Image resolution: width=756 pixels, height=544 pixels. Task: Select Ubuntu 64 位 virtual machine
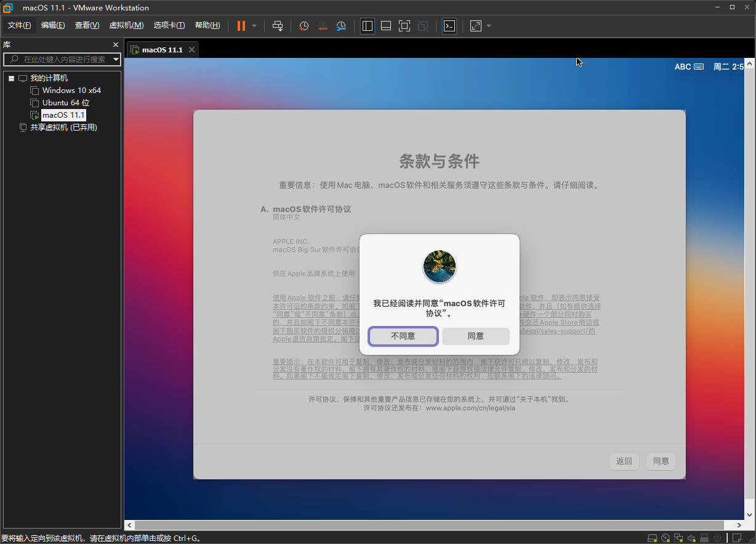[x=66, y=103]
